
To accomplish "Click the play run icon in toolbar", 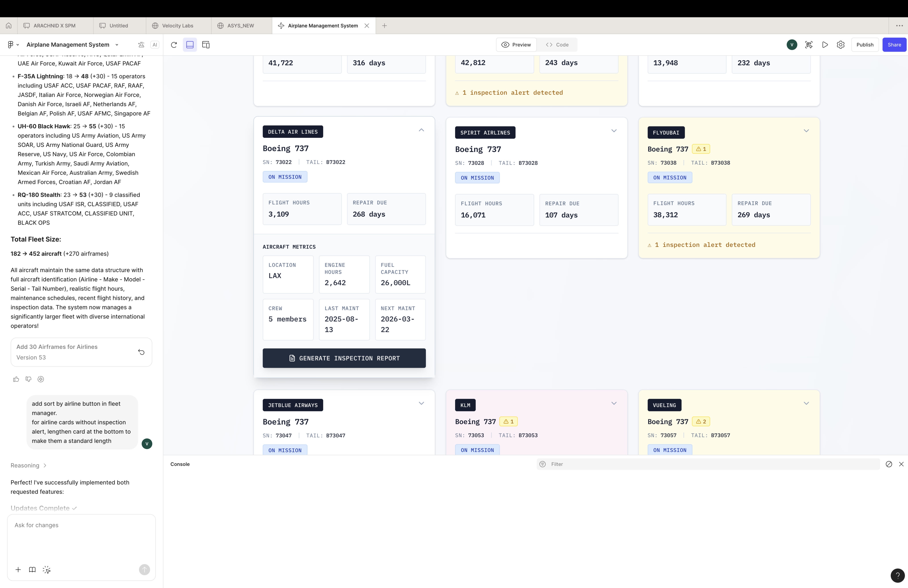I will tap(825, 45).
